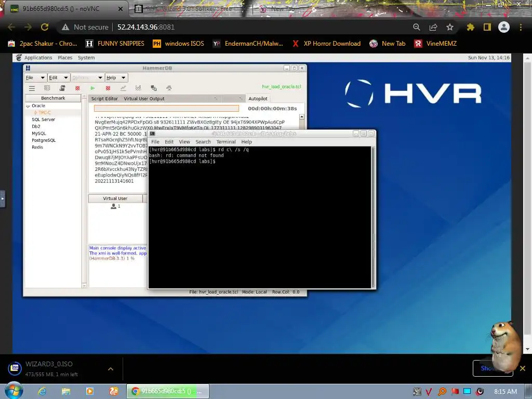Select Redis in Benchmark tree

point(37,147)
